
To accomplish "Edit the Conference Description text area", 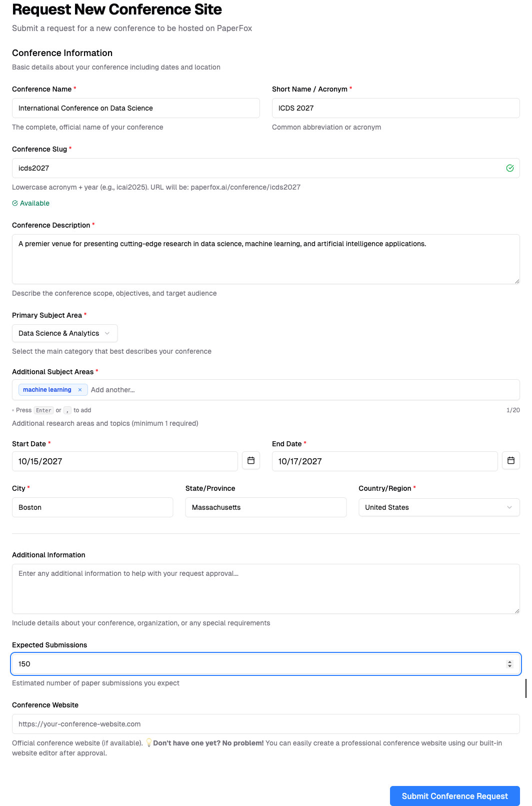I will [265, 259].
